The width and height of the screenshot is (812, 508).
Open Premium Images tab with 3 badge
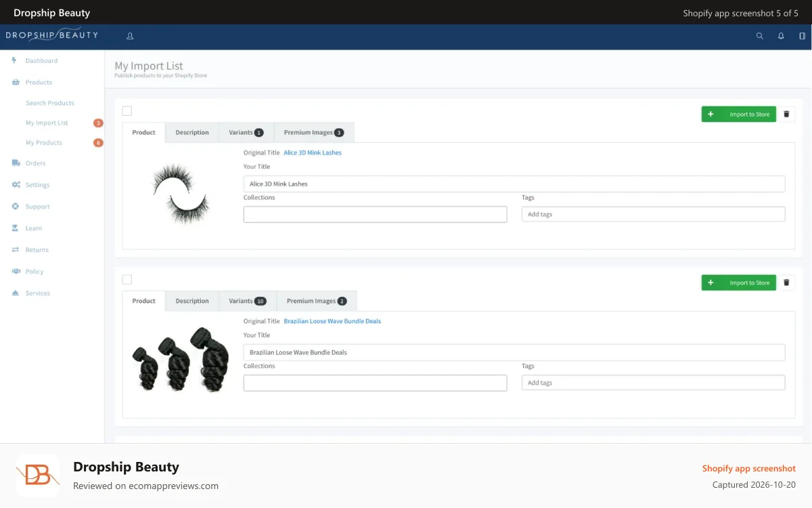point(314,132)
